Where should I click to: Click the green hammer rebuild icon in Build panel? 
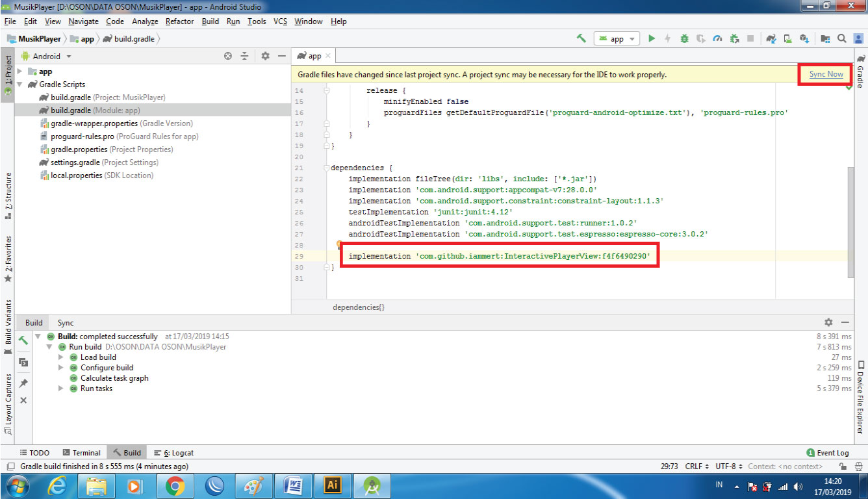pyautogui.click(x=23, y=340)
